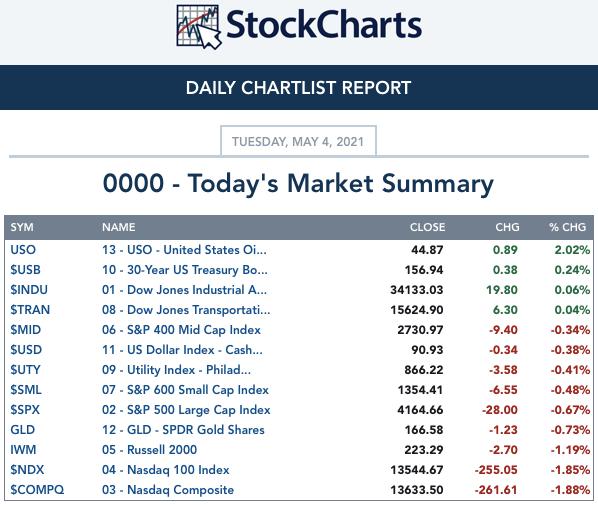
Task: Open Dow Jones Industrial Average chart name
Action: [x=184, y=290]
